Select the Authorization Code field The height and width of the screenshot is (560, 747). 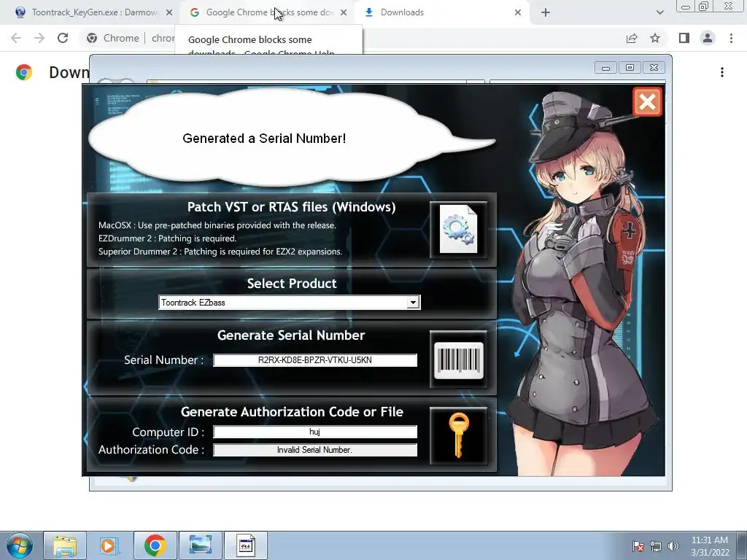pyautogui.click(x=315, y=450)
